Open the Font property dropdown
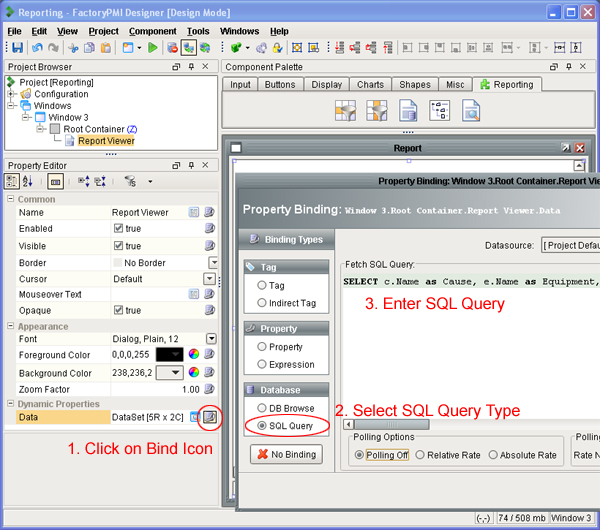Screen dimensions: 600x530 click(x=211, y=339)
